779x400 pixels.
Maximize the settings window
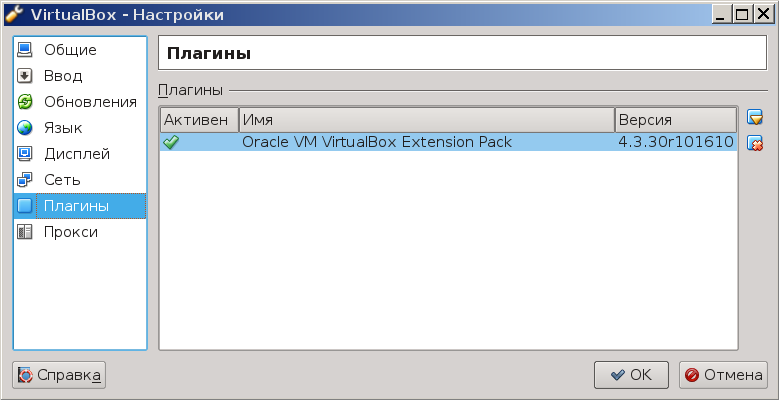coord(742,15)
